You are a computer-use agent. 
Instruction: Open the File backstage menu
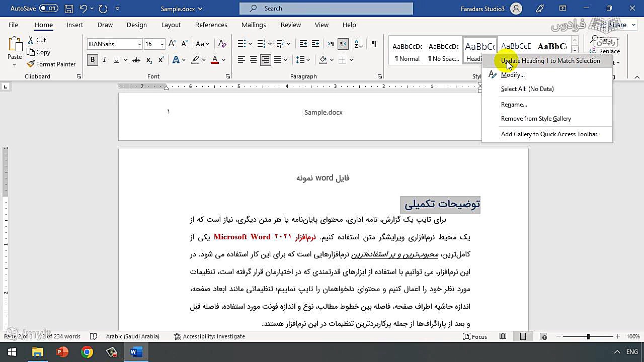coord(13,25)
